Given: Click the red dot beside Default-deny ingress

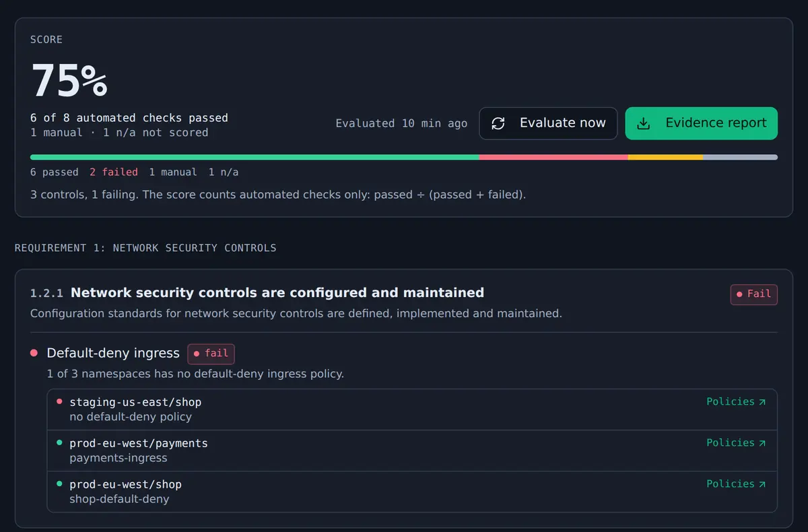Looking at the screenshot, I should tap(34, 353).
